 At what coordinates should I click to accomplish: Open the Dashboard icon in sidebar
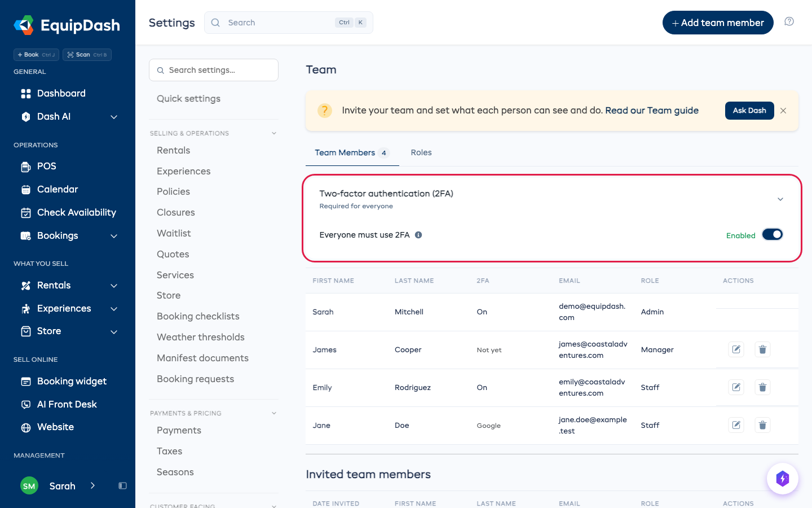26,94
